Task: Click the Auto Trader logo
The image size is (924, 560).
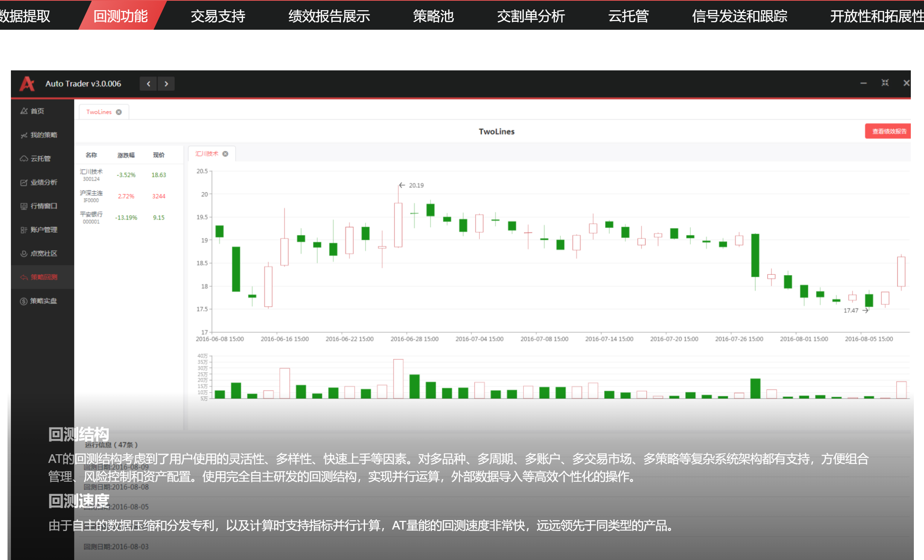Action: [x=28, y=84]
